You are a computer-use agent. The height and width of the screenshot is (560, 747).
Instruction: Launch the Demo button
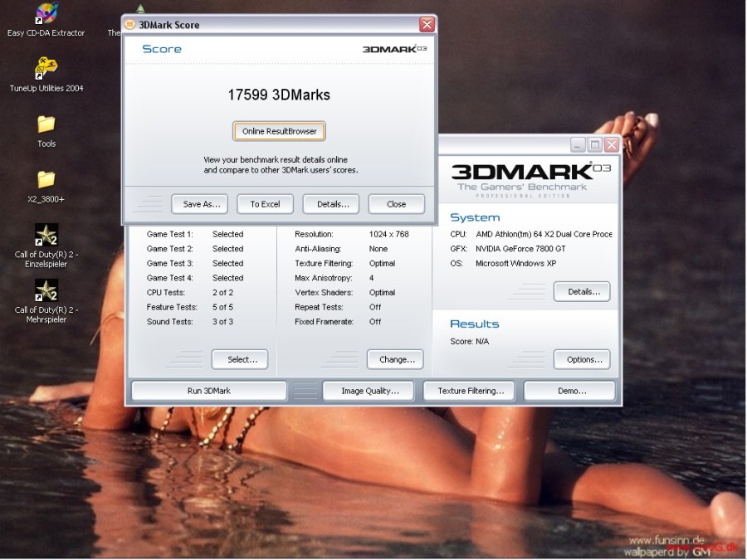point(569,391)
